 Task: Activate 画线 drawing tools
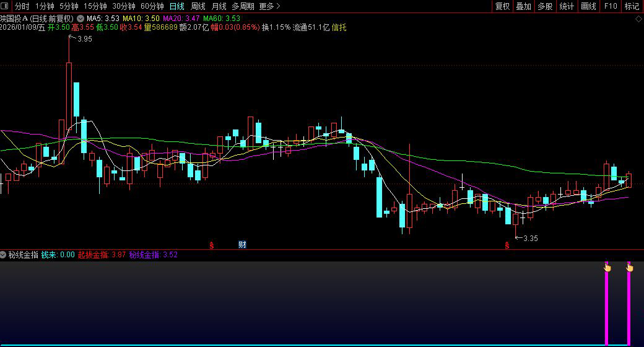(x=588, y=6)
